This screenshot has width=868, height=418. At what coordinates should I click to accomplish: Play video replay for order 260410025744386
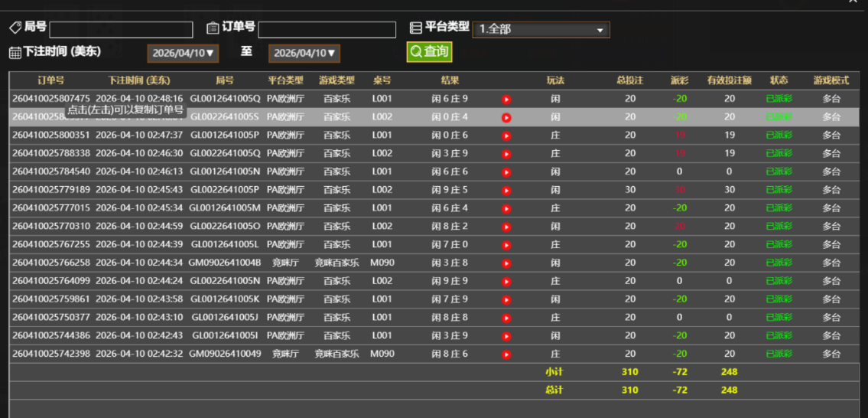tap(506, 337)
